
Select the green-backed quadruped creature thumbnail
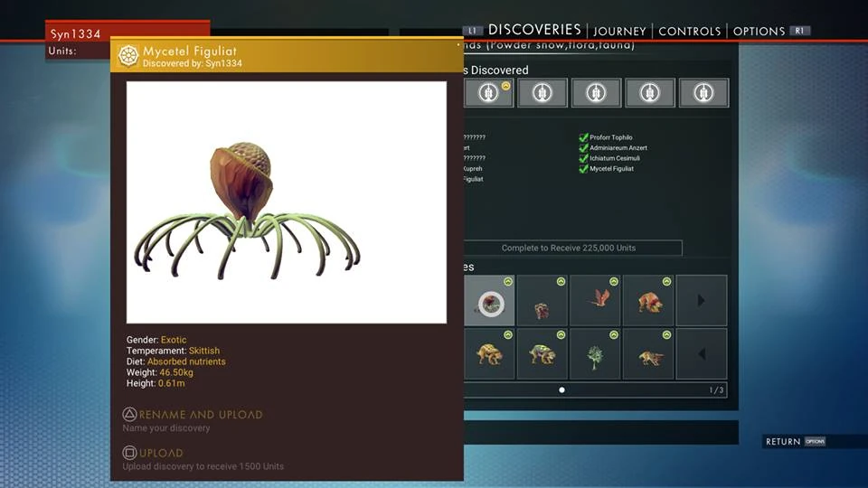tap(542, 353)
